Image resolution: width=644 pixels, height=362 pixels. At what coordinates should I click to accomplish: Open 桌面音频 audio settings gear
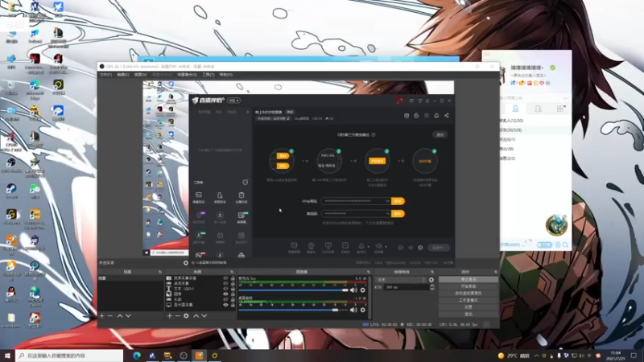tap(363, 310)
